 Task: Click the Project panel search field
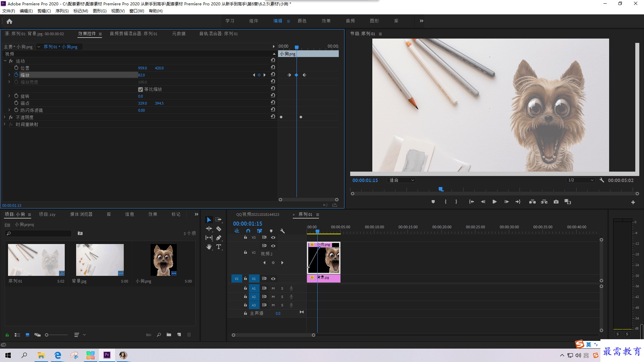(x=39, y=233)
